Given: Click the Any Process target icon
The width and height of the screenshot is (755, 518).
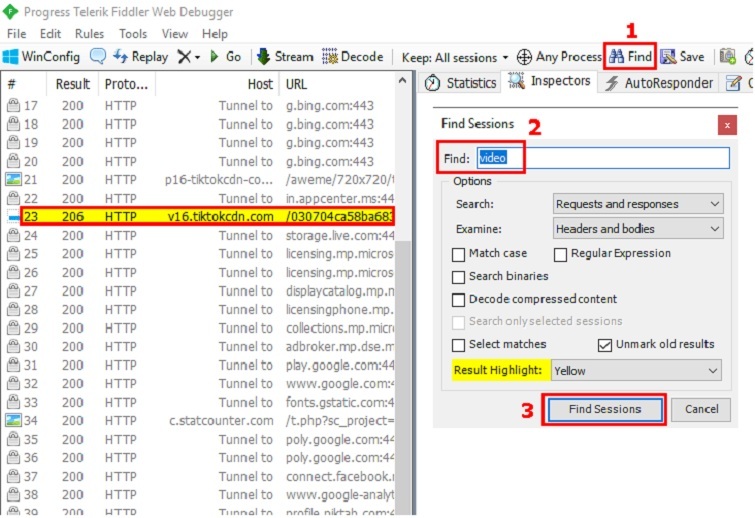Looking at the screenshot, I should (x=524, y=57).
